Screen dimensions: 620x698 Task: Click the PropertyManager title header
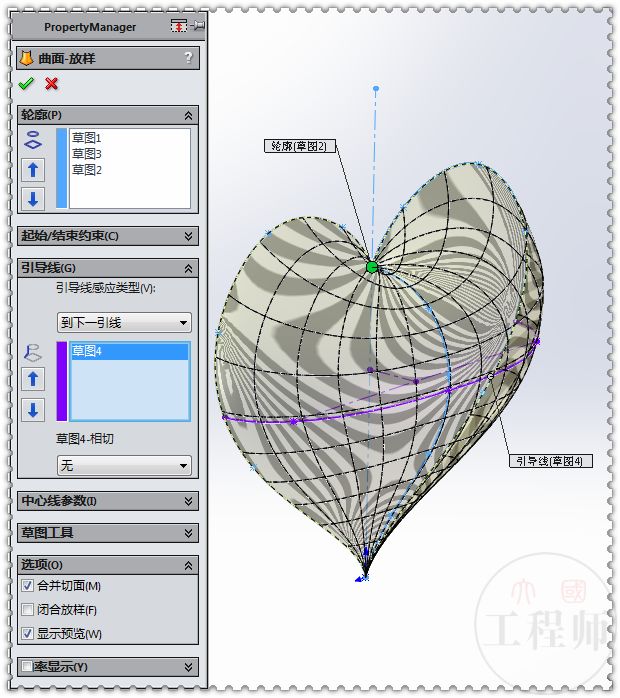tap(90, 27)
